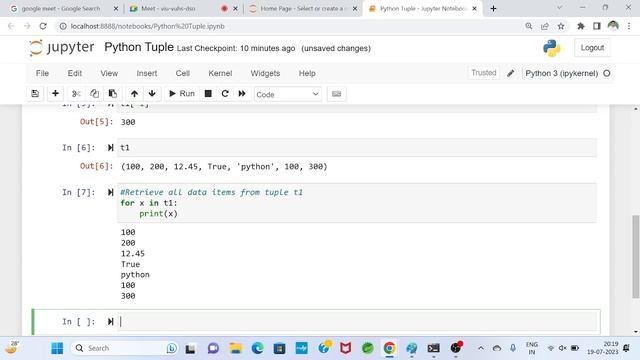Click browser back arrow
Screen dimensions: 640x360
pos(11,26)
